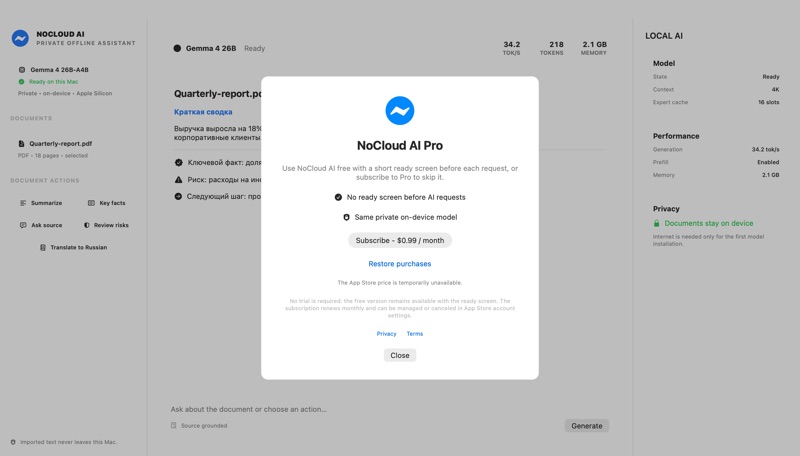Click the Expert cache 16 slots value
Screen dimensions: 800x456
(768, 103)
